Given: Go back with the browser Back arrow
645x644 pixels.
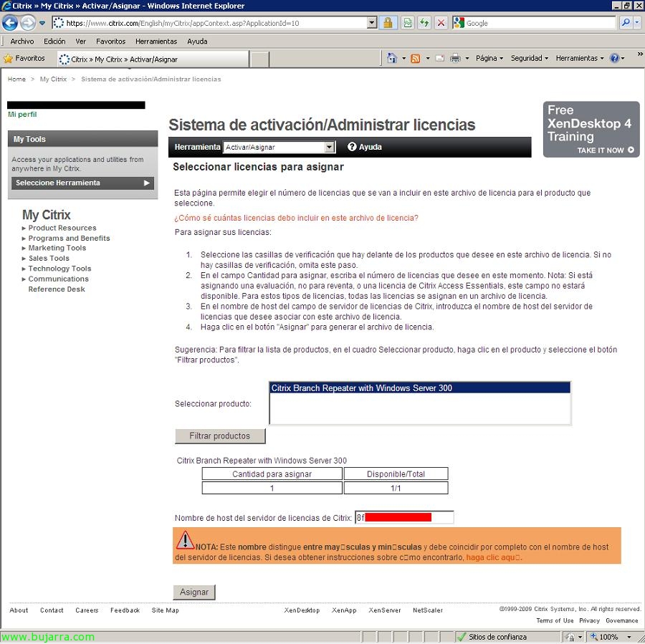Looking at the screenshot, I should pos(10,23).
